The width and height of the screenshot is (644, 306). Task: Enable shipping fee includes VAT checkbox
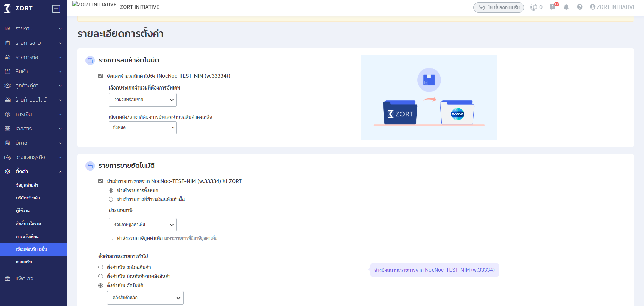(x=111, y=238)
